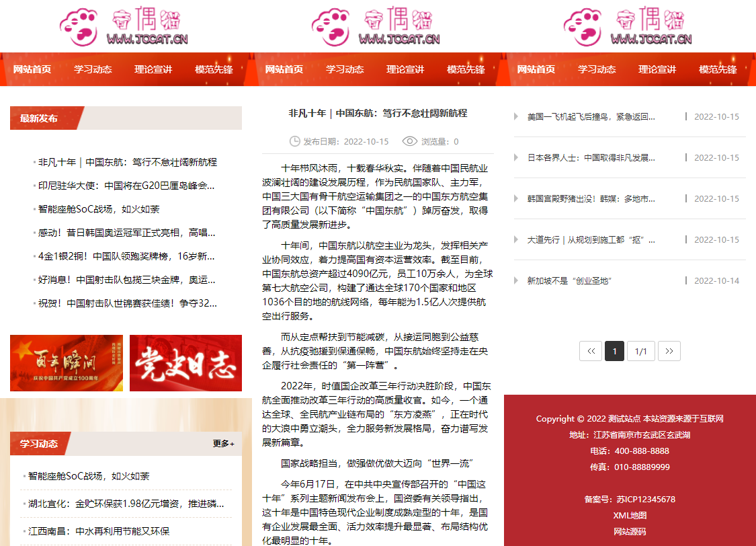Viewport: 756px width, 546px height.
Task: Open 韩国宫殿野猪出没！韩媒：多地市 news item
Action: (591, 199)
